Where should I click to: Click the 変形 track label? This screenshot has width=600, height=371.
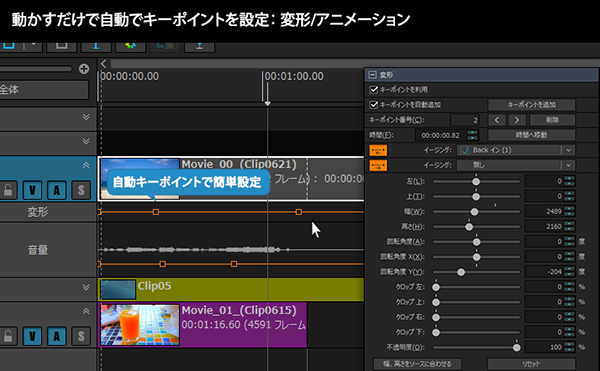click(38, 212)
